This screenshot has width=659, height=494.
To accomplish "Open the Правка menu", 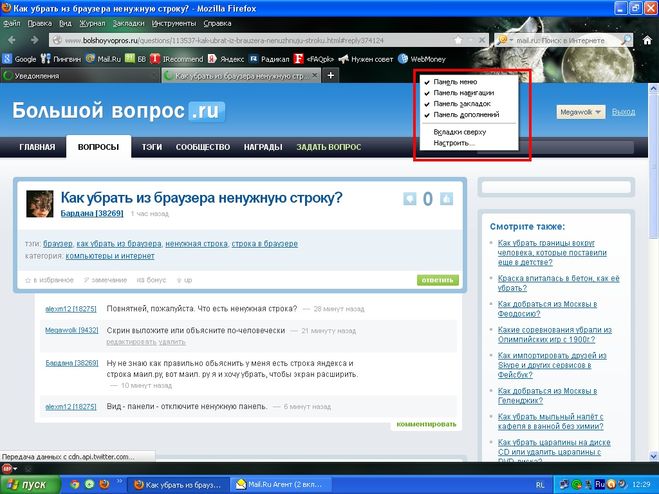I will tap(40, 23).
